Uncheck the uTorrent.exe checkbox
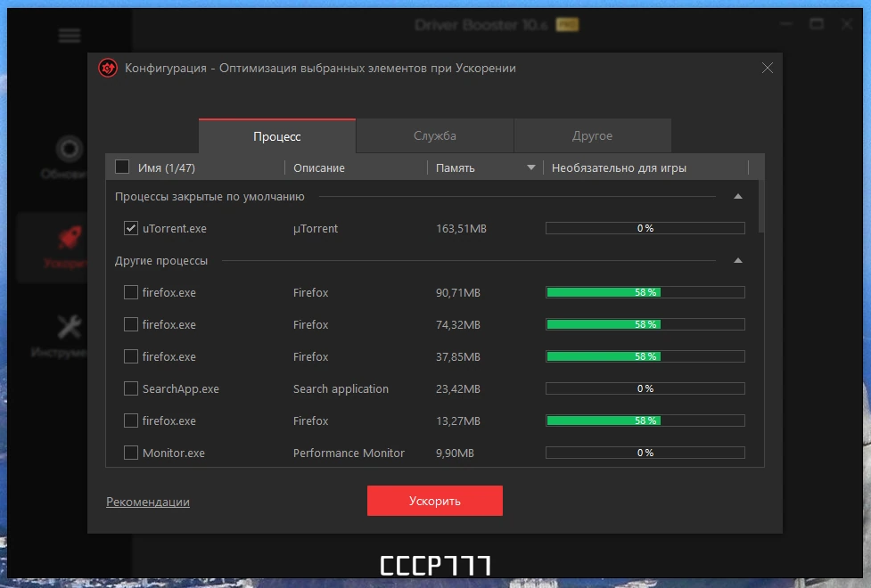This screenshot has height=588, width=871. click(130, 228)
